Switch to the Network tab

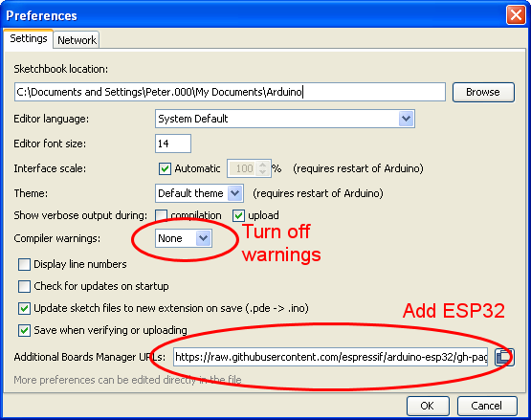tap(77, 40)
